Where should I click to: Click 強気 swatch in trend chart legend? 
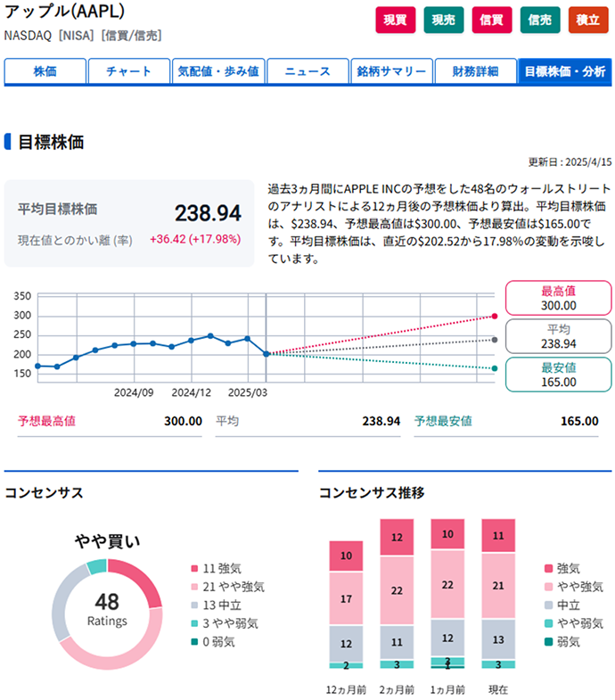[549, 568]
